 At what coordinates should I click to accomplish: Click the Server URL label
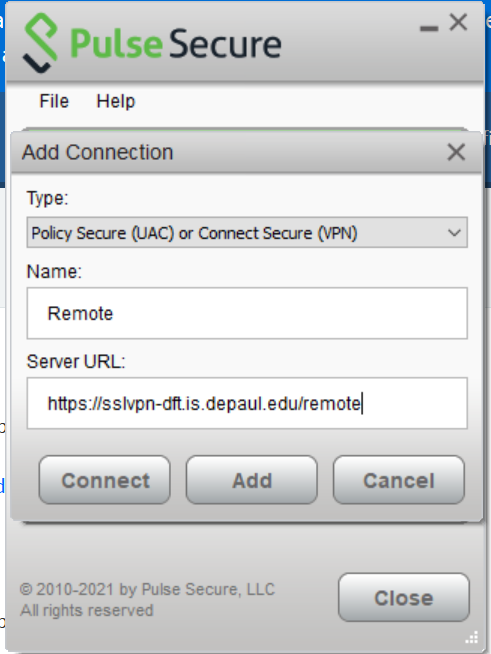tap(76, 362)
